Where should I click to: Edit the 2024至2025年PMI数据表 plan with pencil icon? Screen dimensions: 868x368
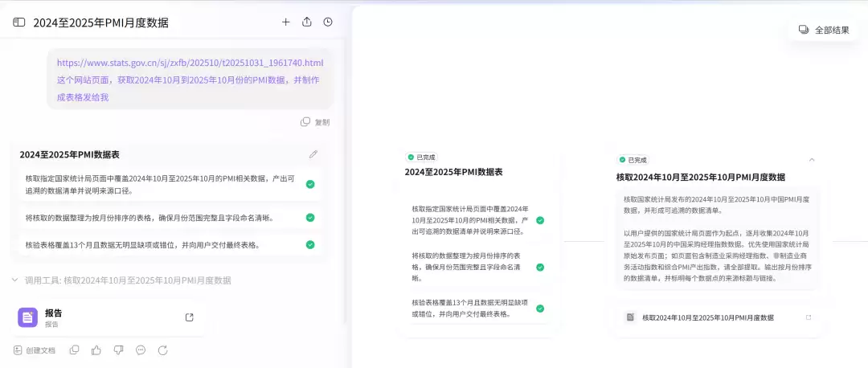point(313,154)
